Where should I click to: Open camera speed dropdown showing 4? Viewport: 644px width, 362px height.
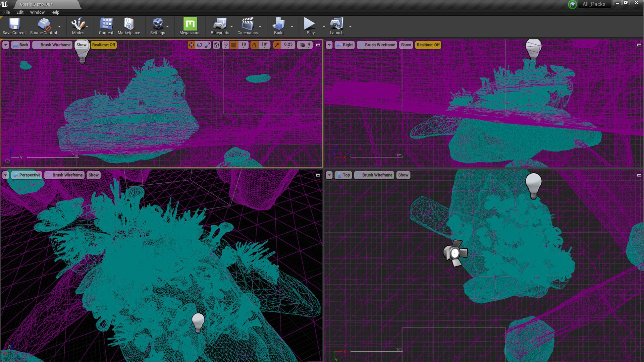coord(305,45)
